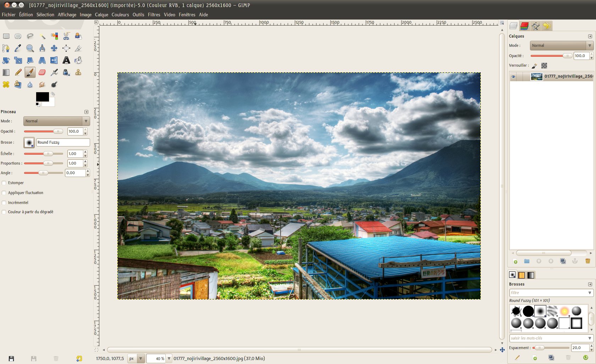Select the Rectangle Select tool
The width and height of the screenshot is (596, 364).
pyautogui.click(x=6, y=36)
